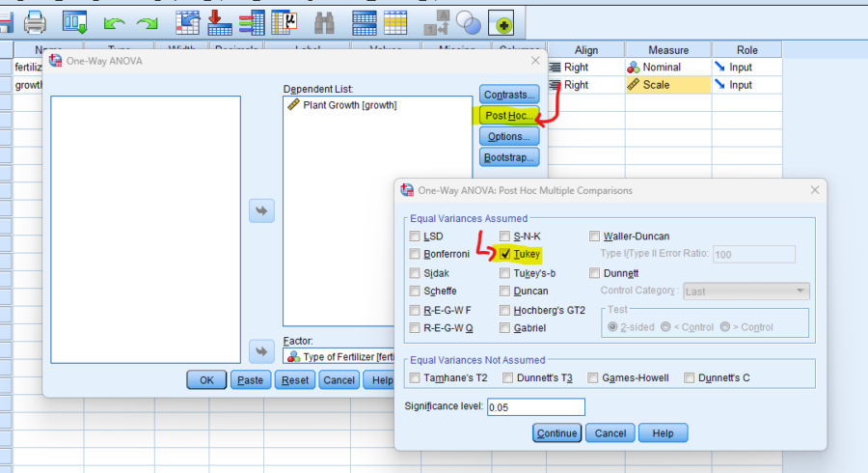Click the Redo green arrow icon
The width and height of the screenshot is (868, 473).
[x=147, y=20]
